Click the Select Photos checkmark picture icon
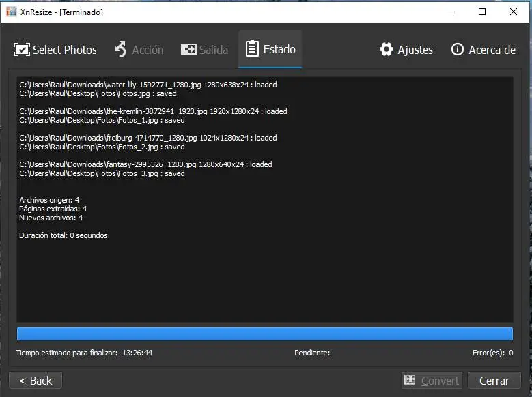The image size is (532, 397). pyautogui.click(x=22, y=50)
